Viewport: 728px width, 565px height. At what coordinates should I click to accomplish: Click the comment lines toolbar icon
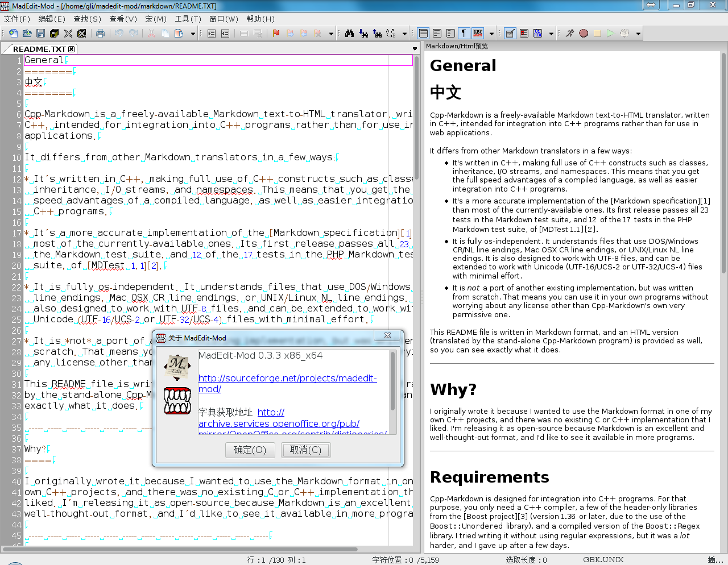[x=244, y=34]
